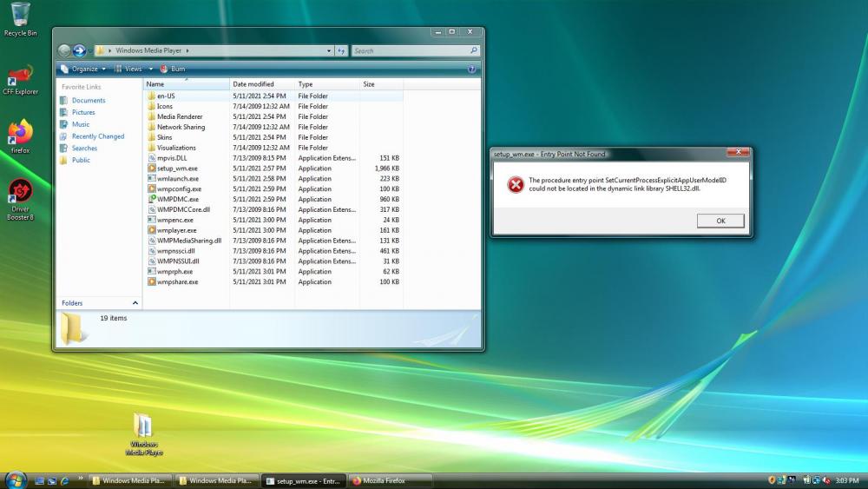Click the taskbar clock showing 3:03 PM
Image resolution: width=868 pixels, height=489 pixels.
[x=847, y=480]
